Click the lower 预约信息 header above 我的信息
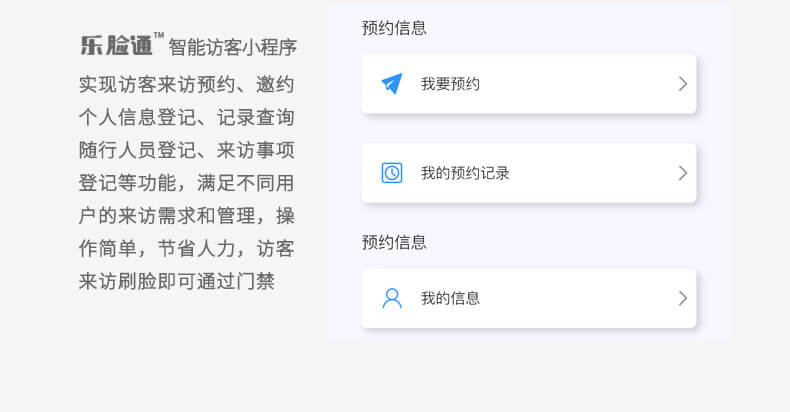The width and height of the screenshot is (790, 412). coord(394,242)
